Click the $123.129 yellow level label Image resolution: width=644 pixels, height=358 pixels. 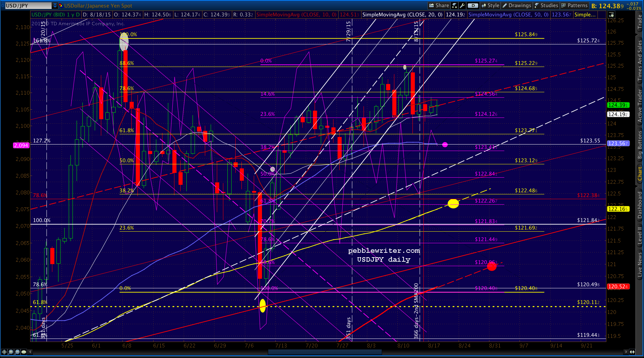526,161
